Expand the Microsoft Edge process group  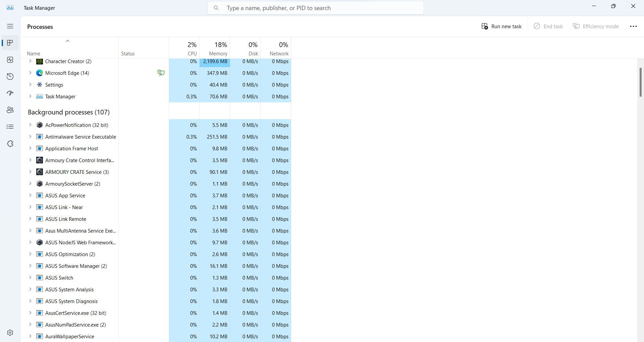tap(30, 73)
